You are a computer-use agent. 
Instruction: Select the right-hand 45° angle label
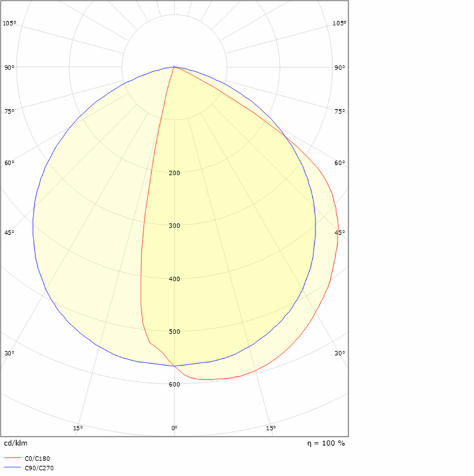pyautogui.click(x=340, y=233)
